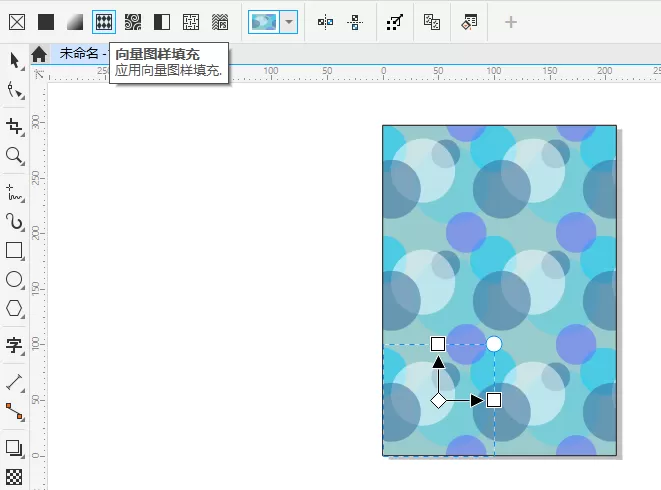The height and width of the screenshot is (490, 661).
Task: Click the fill rotation circle handle
Action: pyautogui.click(x=494, y=344)
